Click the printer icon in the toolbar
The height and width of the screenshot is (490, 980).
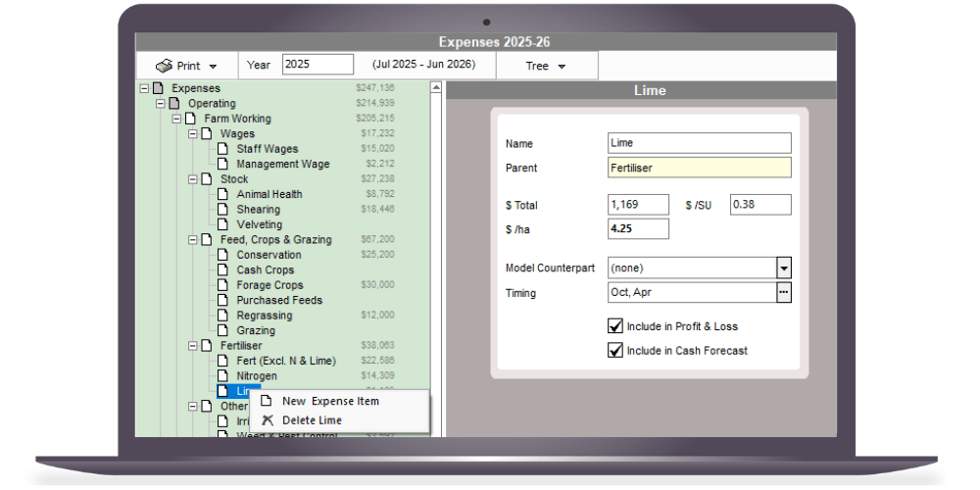point(164,66)
